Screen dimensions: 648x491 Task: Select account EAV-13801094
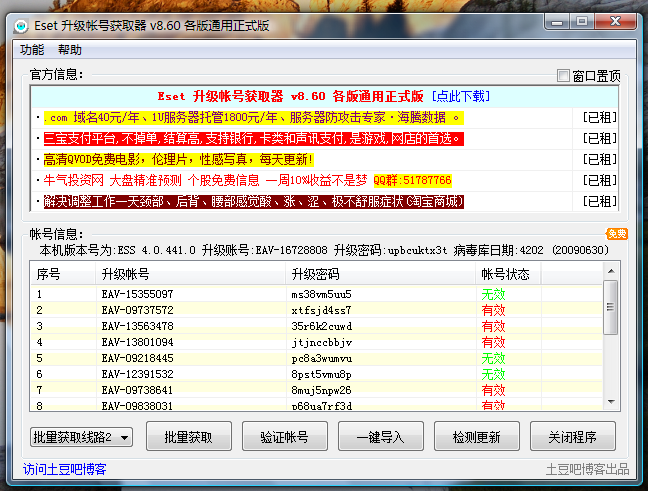tap(138, 343)
